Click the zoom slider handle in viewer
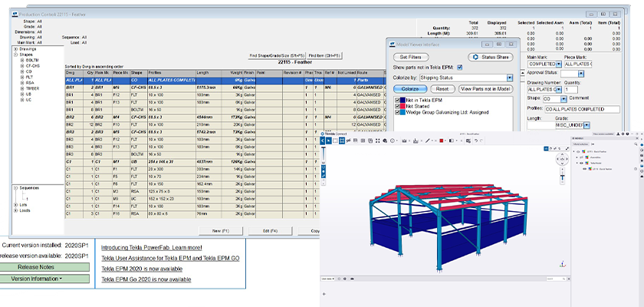The width and height of the screenshot is (644, 307). click(562, 176)
